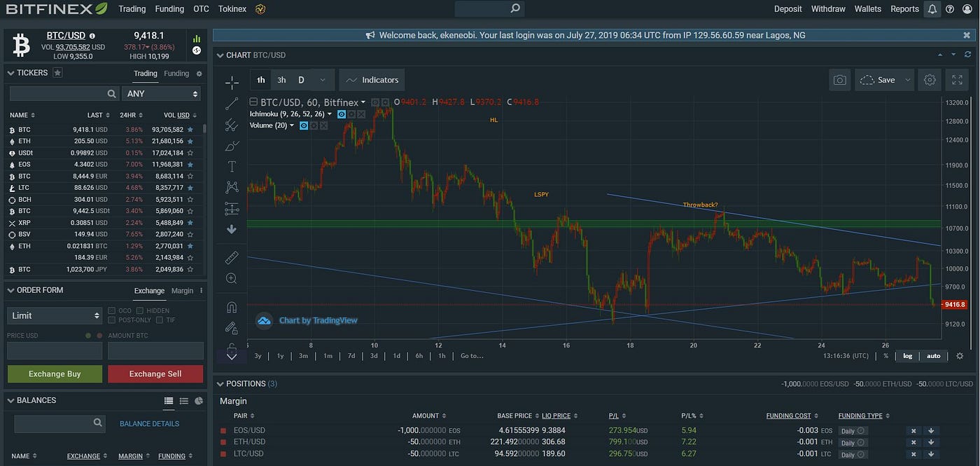
Task: Collapse the POSITIONS panel
Action: (220, 384)
